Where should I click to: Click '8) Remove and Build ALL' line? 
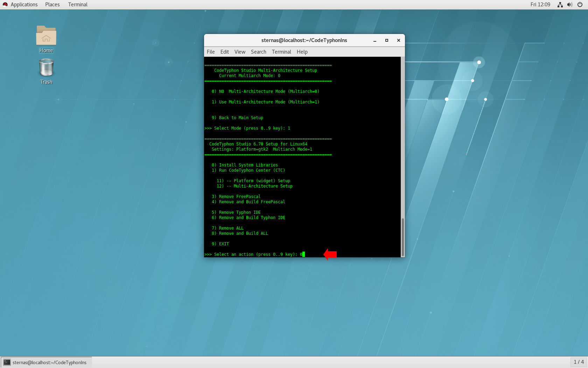[240, 233]
